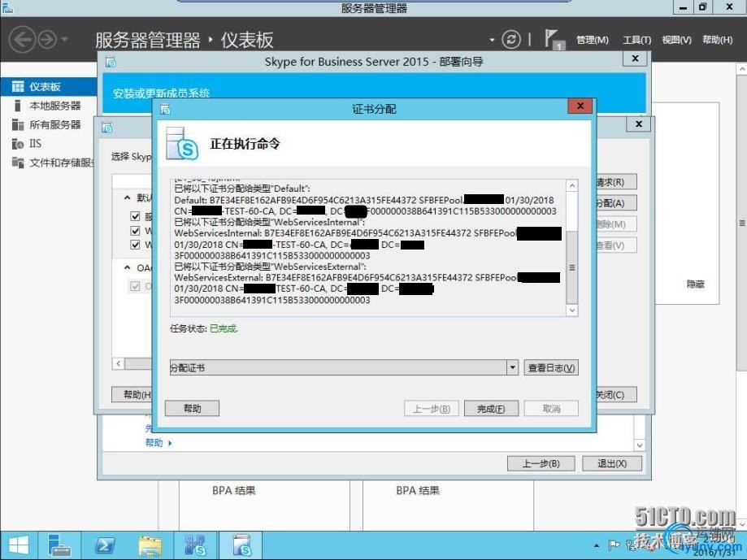Click the Server Manager back arrow
The height and width of the screenshot is (560, 747).
22,40
